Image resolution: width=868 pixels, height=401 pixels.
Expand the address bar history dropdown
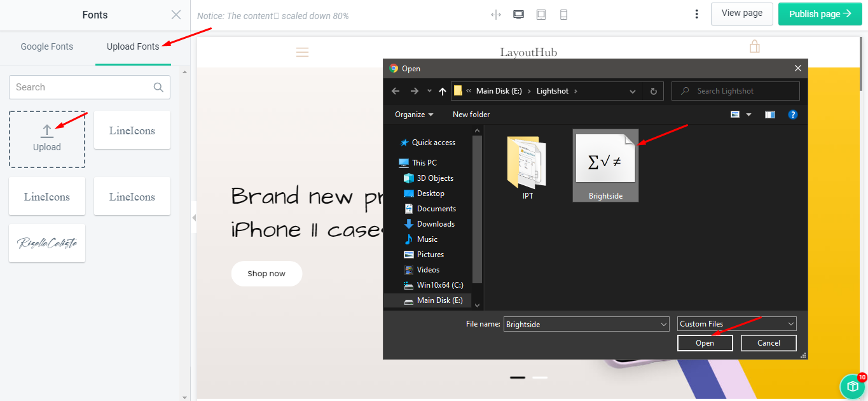pyautogui.click(x=633, y=91)
